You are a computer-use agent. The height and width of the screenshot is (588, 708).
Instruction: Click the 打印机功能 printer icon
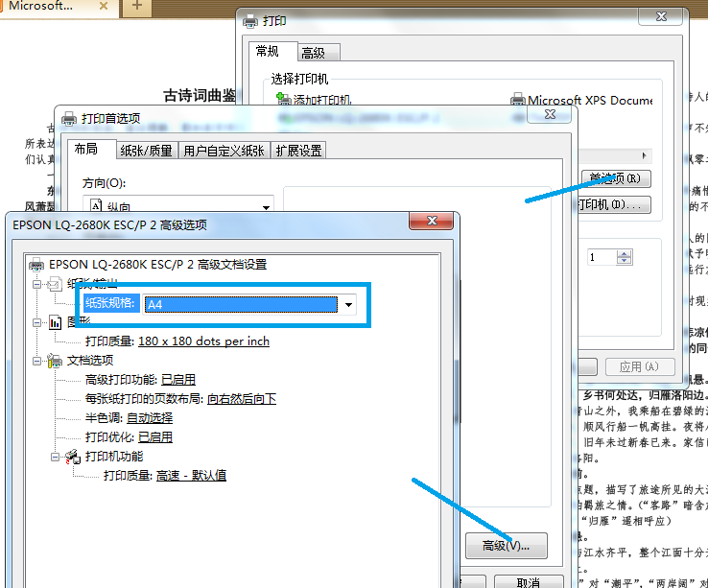(72, 457)
